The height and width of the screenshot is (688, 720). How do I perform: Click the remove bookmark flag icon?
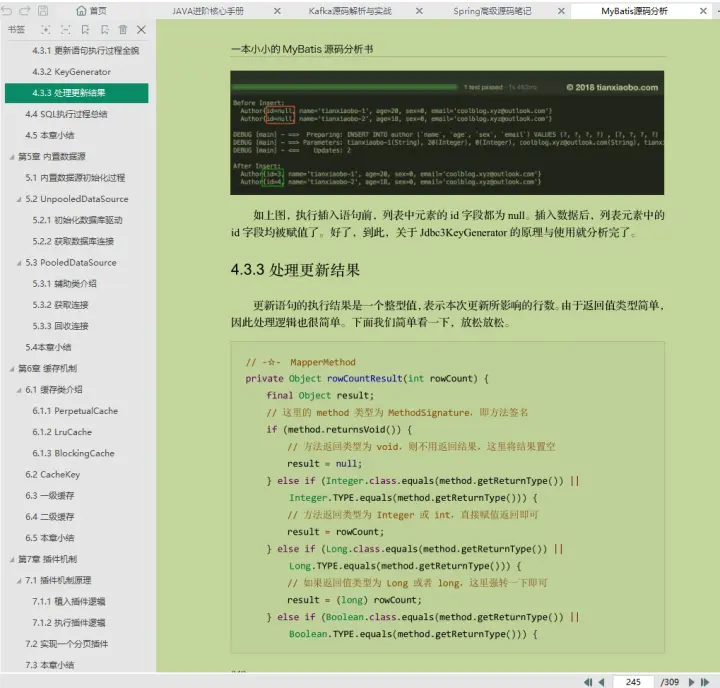point(105,30)
